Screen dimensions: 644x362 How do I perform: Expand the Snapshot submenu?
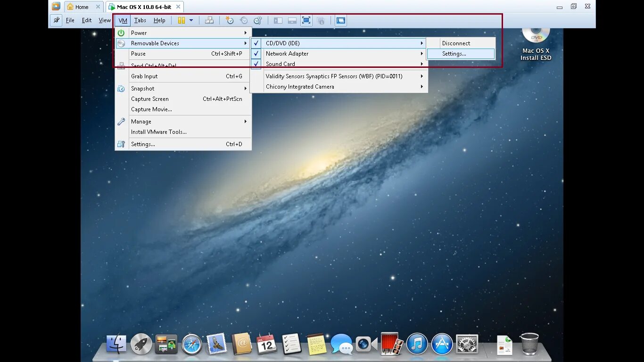click(183, 89)
